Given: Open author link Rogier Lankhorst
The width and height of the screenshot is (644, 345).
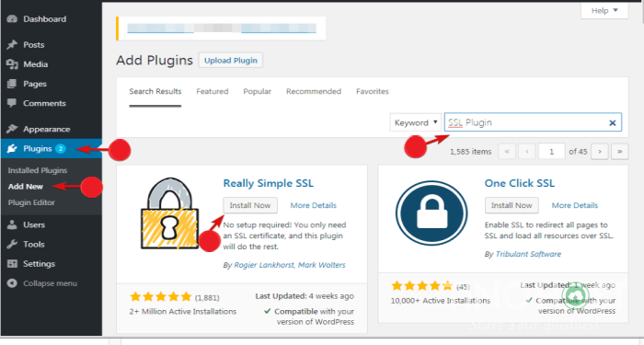Looking at the screenshot, I should pos(264,265).
